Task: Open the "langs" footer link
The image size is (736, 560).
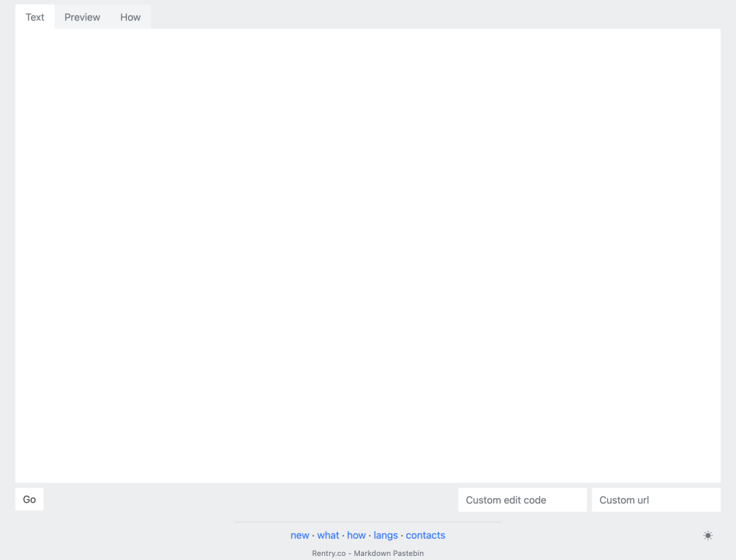Action: (385, 535)
